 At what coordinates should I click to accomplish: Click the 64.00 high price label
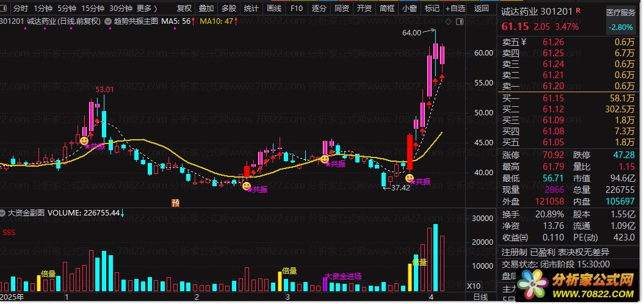click(412, 33)
